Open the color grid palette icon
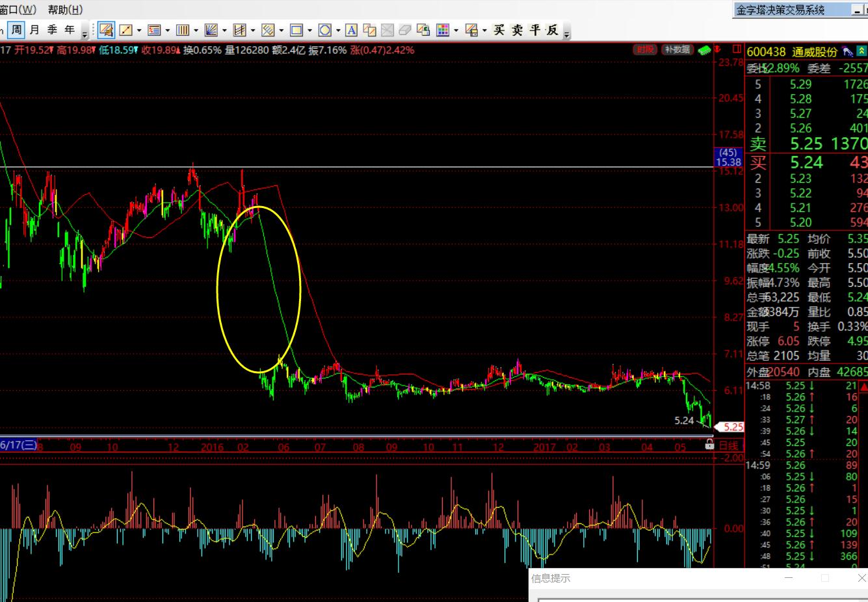The image size is (868, 602). tap(443, 30)
